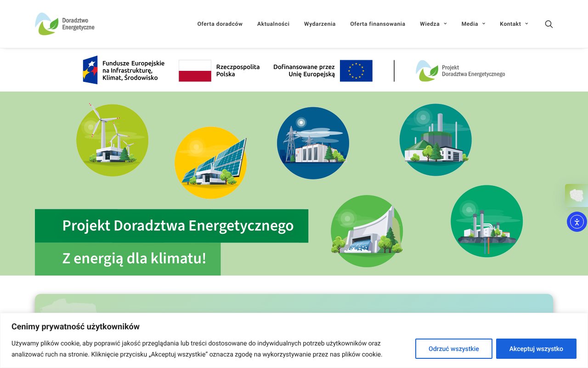Open the search magnifier icon
The image size is (588, 368).
(x=548, y=24)
